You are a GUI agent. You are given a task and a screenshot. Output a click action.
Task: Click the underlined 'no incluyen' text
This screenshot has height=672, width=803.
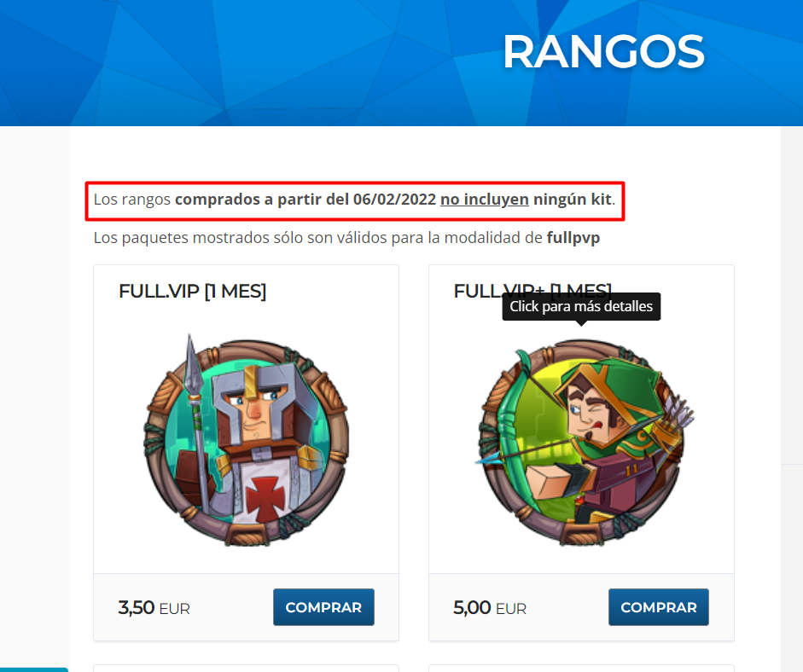pyautogui.click(x=485, y=199)
